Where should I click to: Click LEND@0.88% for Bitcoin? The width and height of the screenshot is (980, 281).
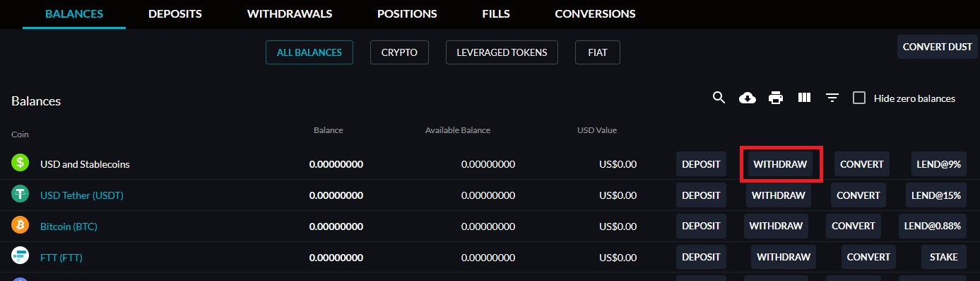tap(932, 226)
